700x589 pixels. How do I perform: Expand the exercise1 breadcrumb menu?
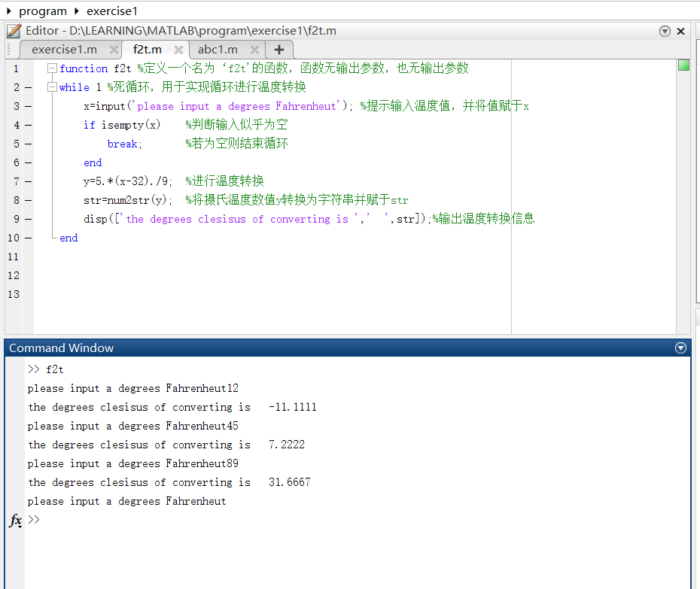(111, 11)
